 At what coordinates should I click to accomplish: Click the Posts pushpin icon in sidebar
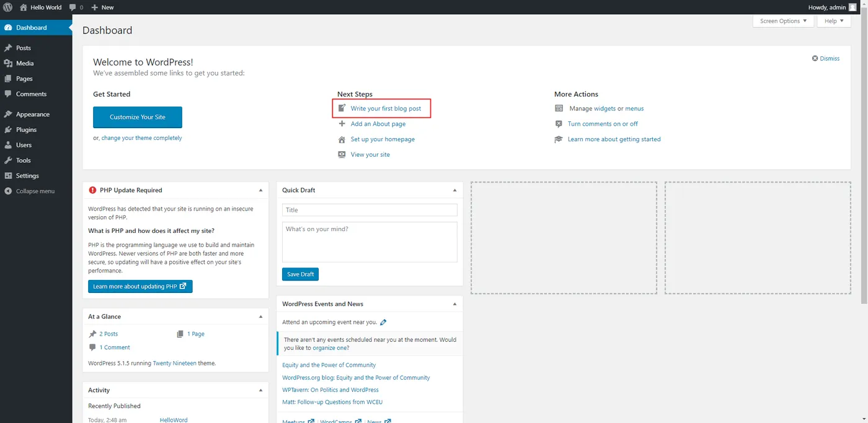pyautogui.click(x=8, y=48)
